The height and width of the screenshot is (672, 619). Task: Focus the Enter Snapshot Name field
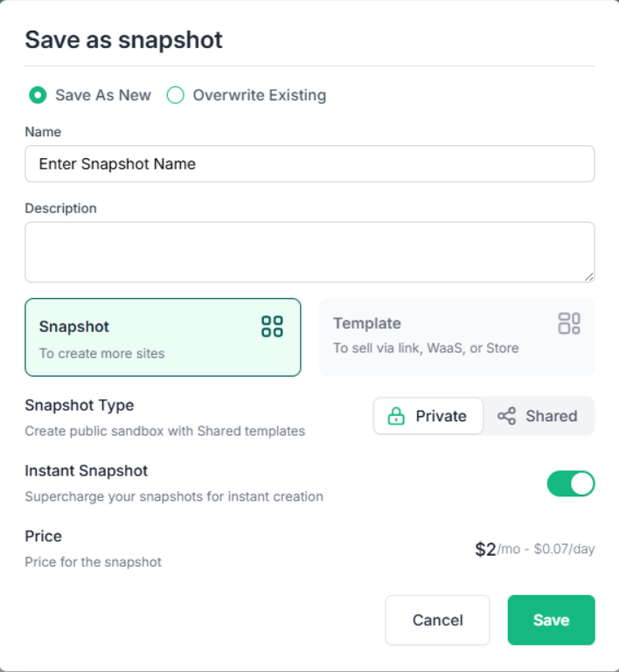point(309,163)
